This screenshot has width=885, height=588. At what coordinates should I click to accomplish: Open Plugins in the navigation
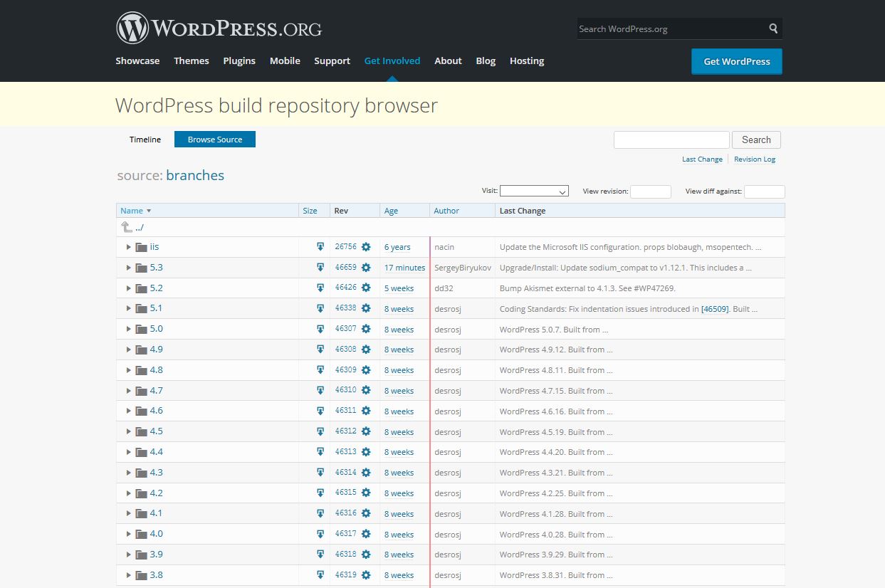point(239,61)
